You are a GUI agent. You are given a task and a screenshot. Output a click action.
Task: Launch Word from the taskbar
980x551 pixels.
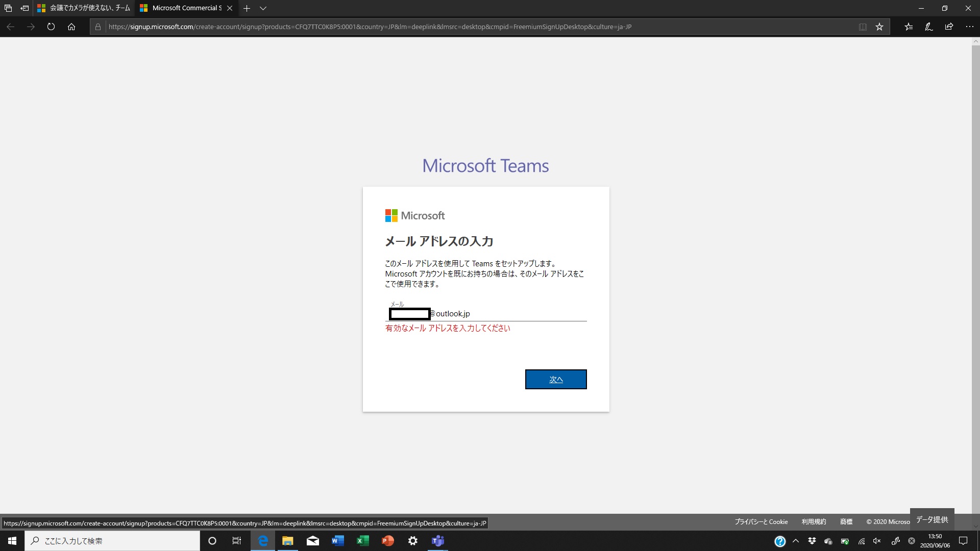coord(338,541)
